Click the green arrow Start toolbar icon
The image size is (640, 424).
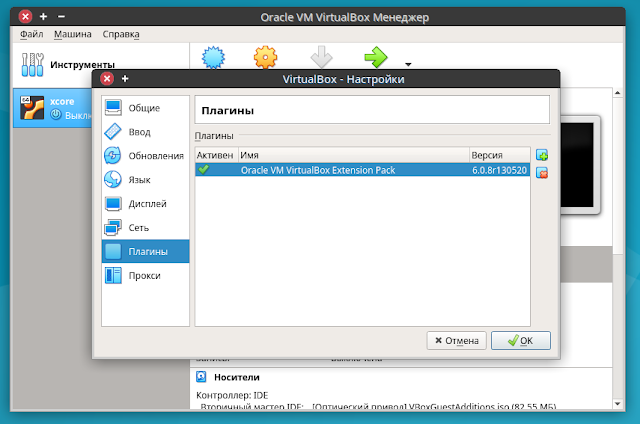(x=376, y=58)
